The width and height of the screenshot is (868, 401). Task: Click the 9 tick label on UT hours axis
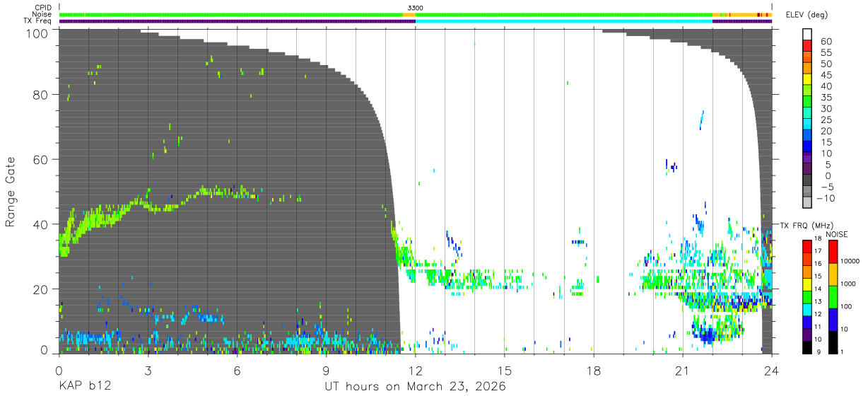[x=326, y=370]
